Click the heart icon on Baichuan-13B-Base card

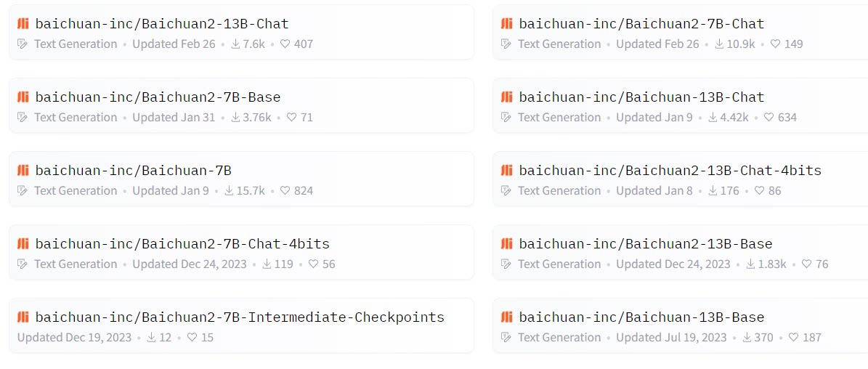[793, 338]
